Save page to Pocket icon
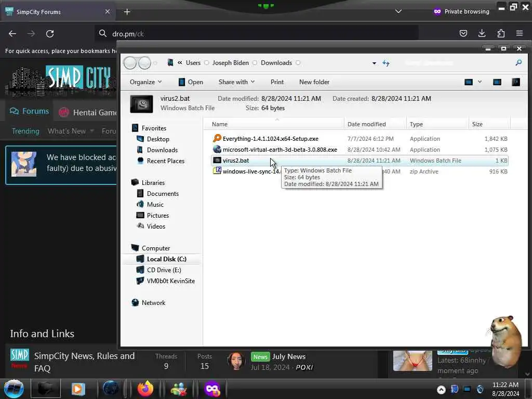Screen dimensions: 532x399 (x=463, y=33)
